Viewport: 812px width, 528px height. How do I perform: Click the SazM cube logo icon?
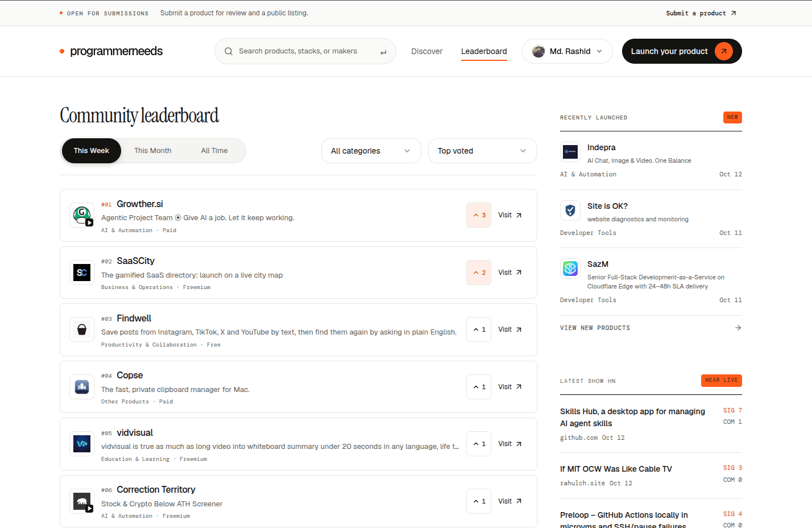(x=570, y=269)
